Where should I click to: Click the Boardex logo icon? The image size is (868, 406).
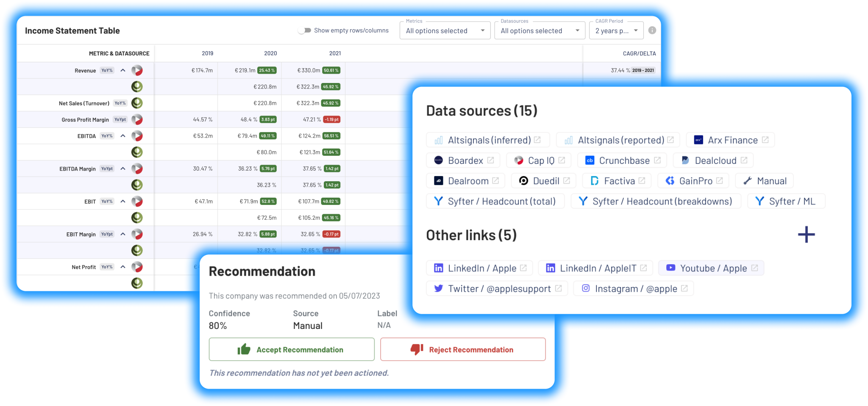click(439, 160)
